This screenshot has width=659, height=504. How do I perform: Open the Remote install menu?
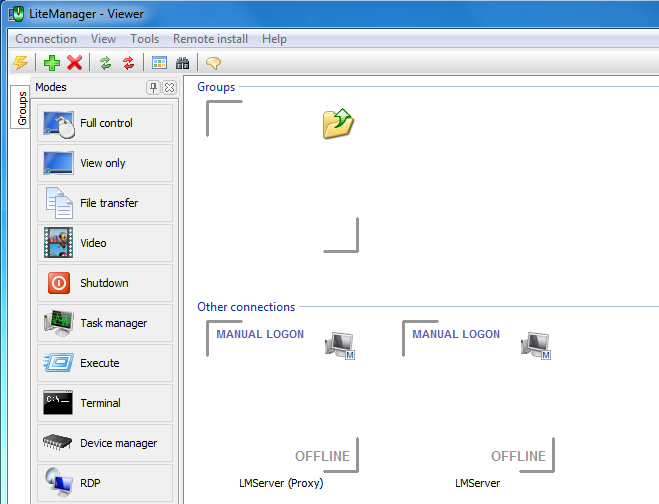click(210, 39)
